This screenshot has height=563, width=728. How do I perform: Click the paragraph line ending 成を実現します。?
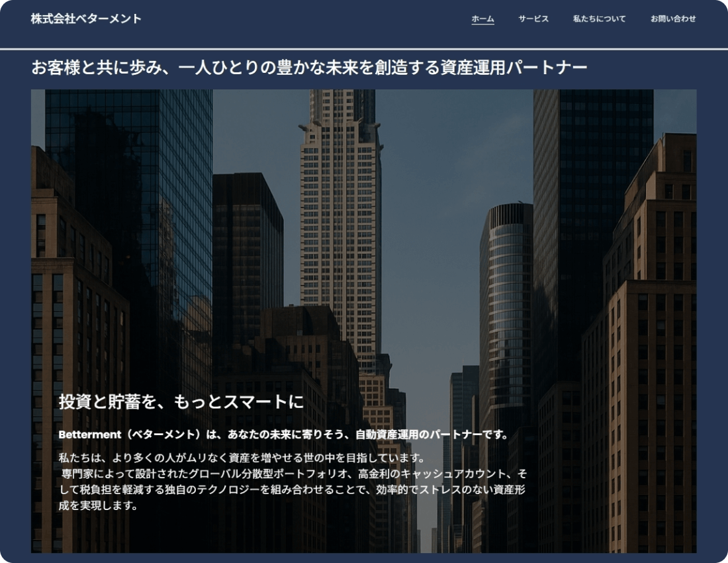coord(98,505)
